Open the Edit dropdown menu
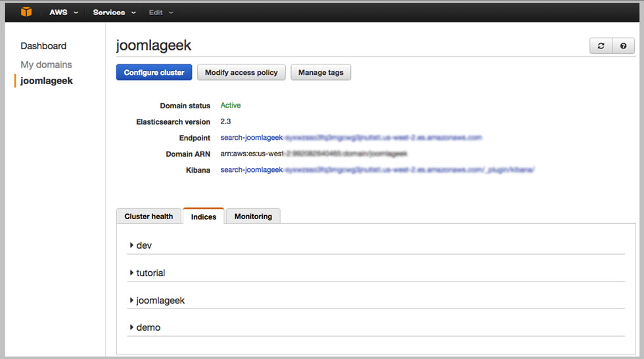Screen dimensions: 644x359 point(161,12)
